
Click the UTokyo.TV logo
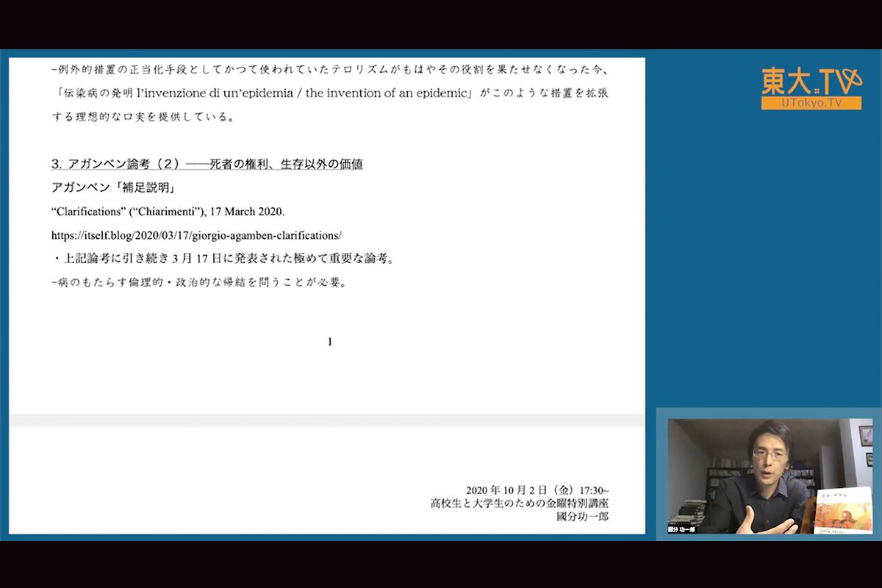[811, 88]
